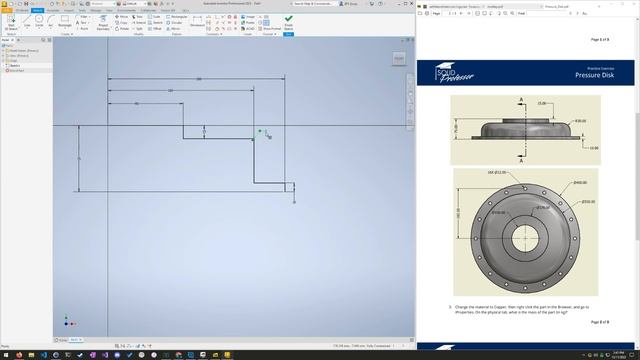
Task: Open the browser panel menu icon
Action: click(49, 40)
